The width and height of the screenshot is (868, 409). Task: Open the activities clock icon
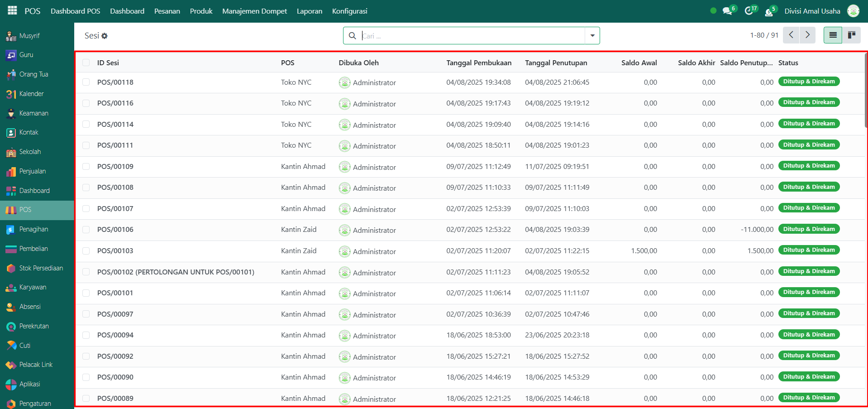(749, 11)
